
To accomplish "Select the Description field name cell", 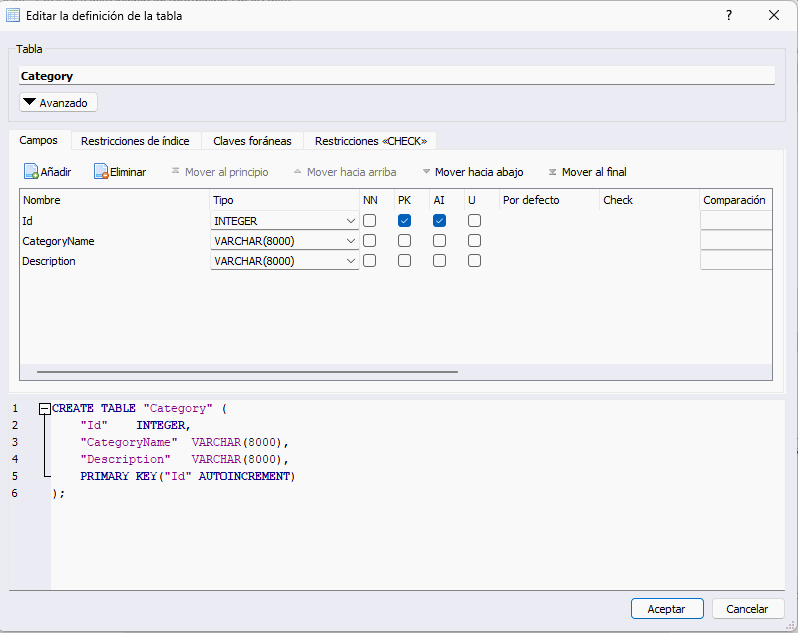I will (115, 261).
